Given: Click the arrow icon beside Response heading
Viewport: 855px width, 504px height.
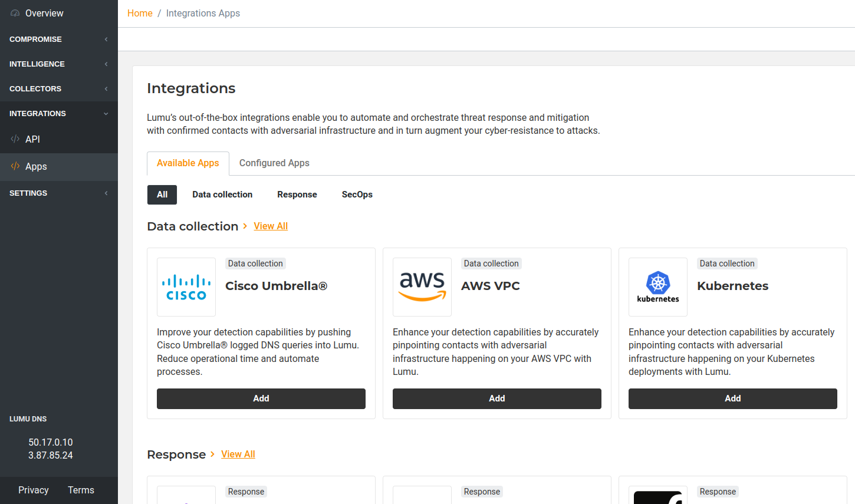Looking at the screenshot, I should 212,454.
